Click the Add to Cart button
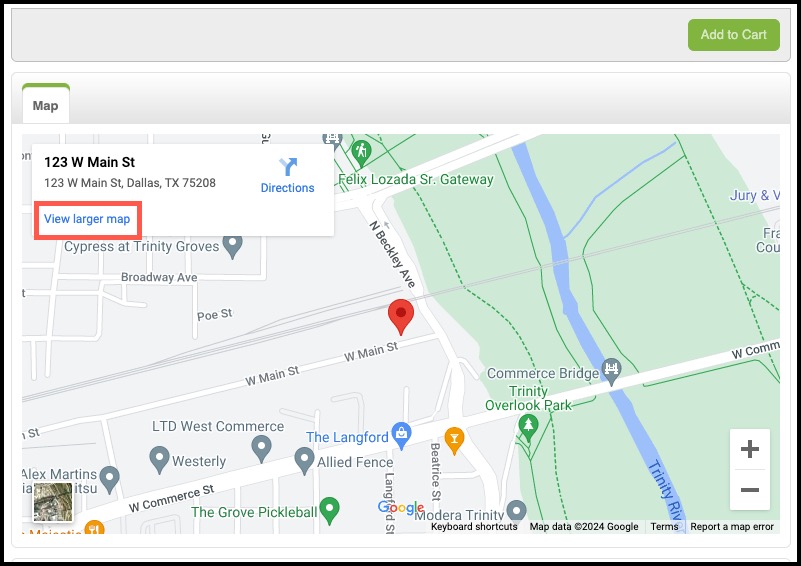 tap(734, 35)
